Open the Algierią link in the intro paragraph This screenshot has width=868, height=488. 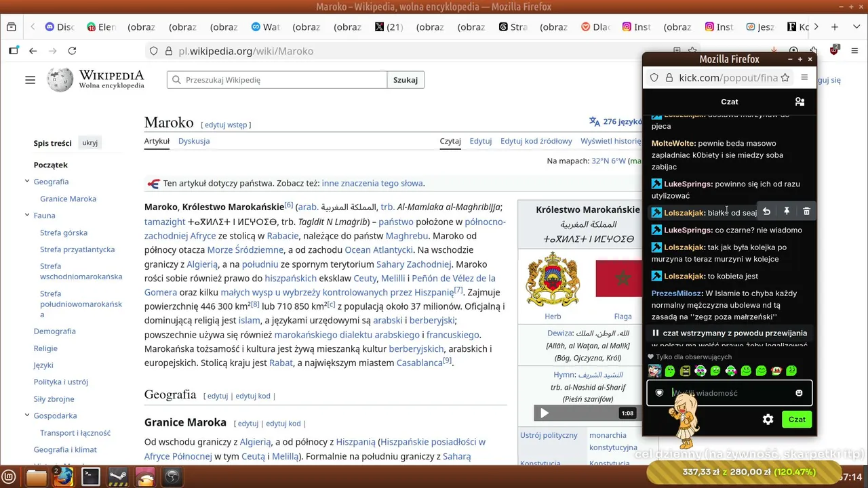pos(202,264)
